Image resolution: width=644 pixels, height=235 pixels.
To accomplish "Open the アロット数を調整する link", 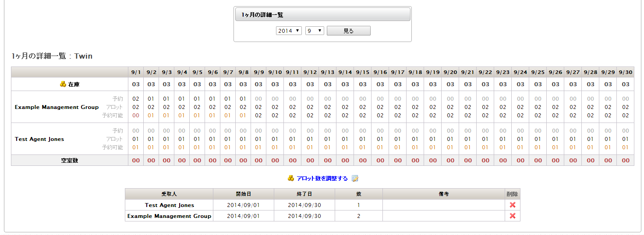I will (322, 179).
